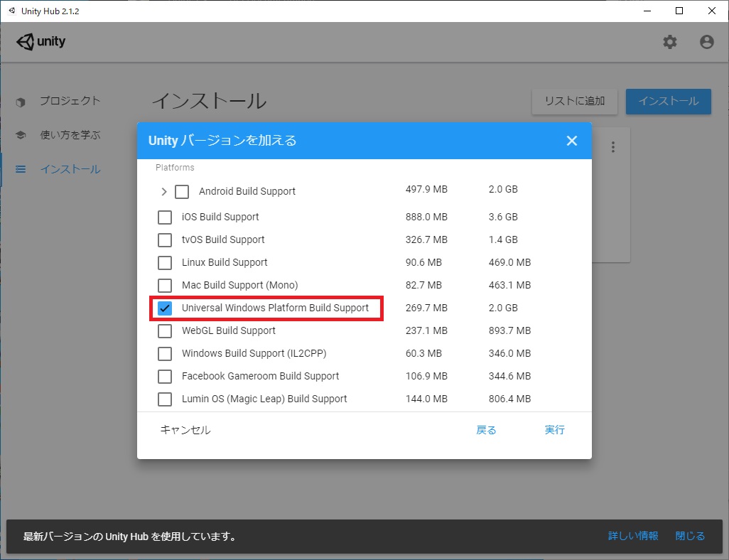
Task: Select Mac Build Support (Mono) checkbox
Action: pos(165,285)
